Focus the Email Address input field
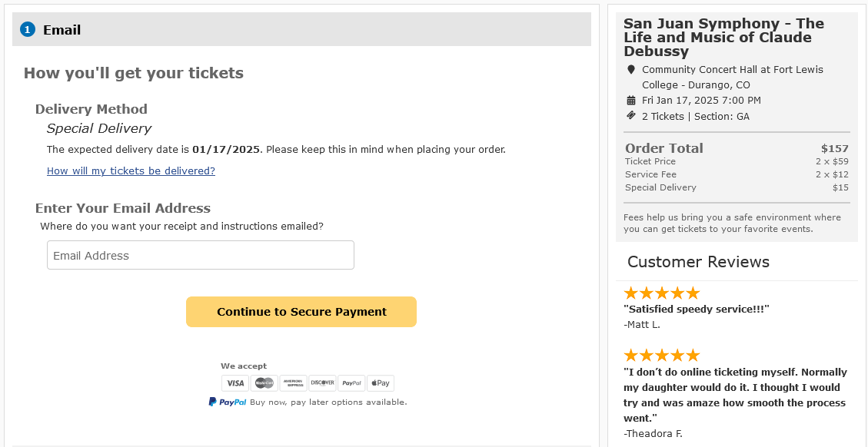 point(201,255)
